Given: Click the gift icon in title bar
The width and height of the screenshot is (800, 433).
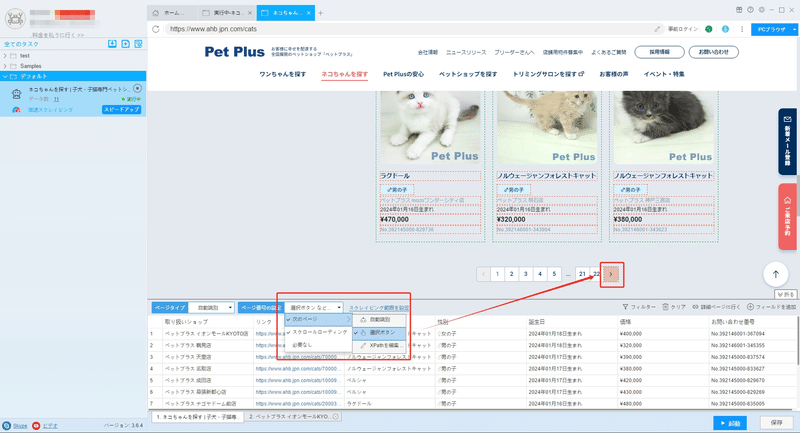Looking at the screenshot, I should [x=739, y=10].
